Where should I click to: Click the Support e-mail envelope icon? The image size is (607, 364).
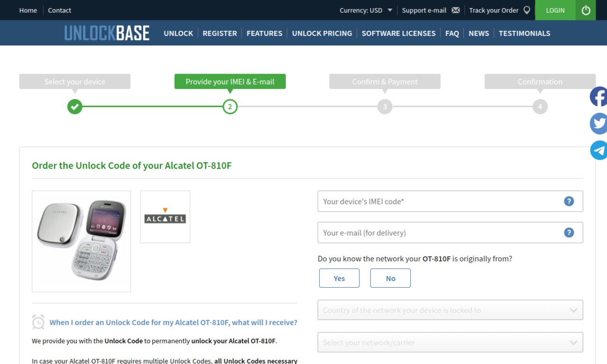pos(456,10)
